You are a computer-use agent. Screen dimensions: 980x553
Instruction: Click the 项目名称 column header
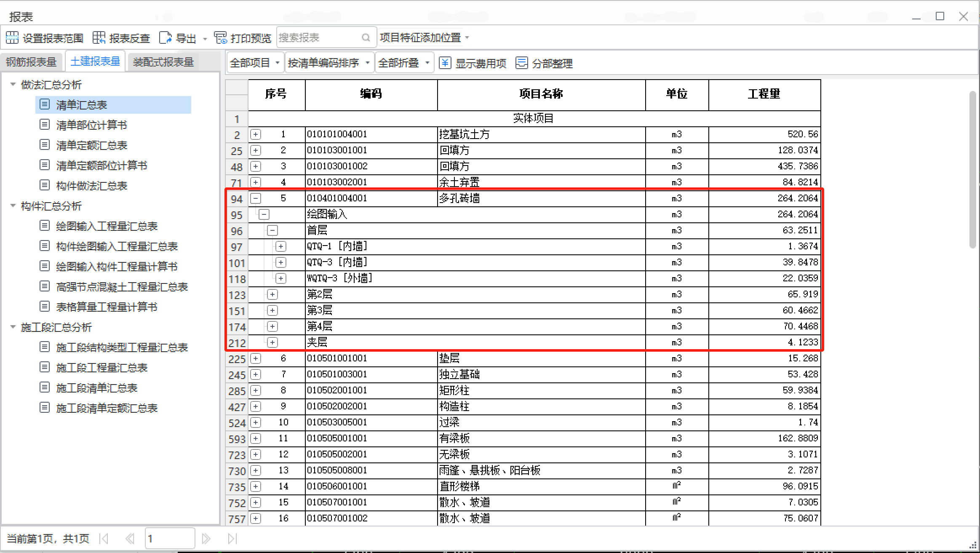[541, 94]
